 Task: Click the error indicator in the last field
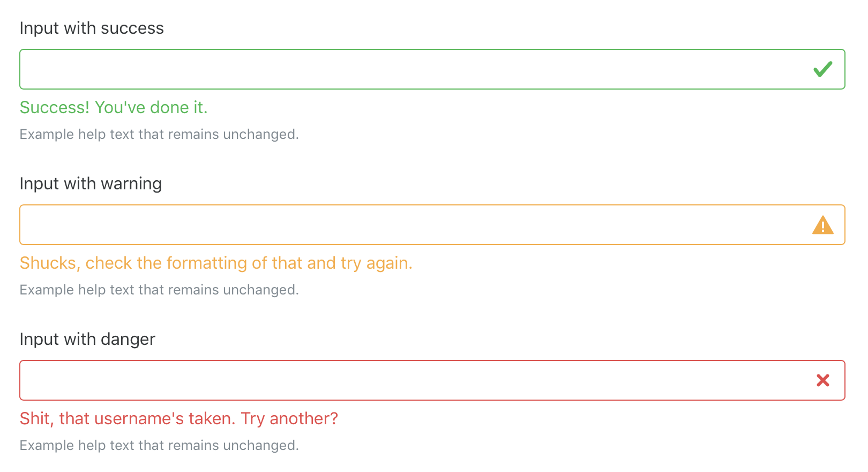(823, 380)
